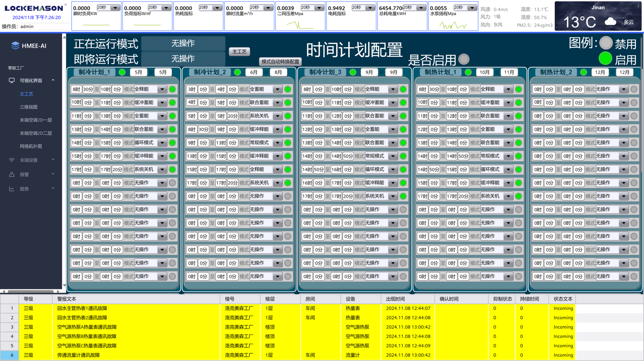Image resolution: width=644 pixels, height=361 pixels.
Task: Click the 主工艺 button near the title
Action: click(239, 52)
